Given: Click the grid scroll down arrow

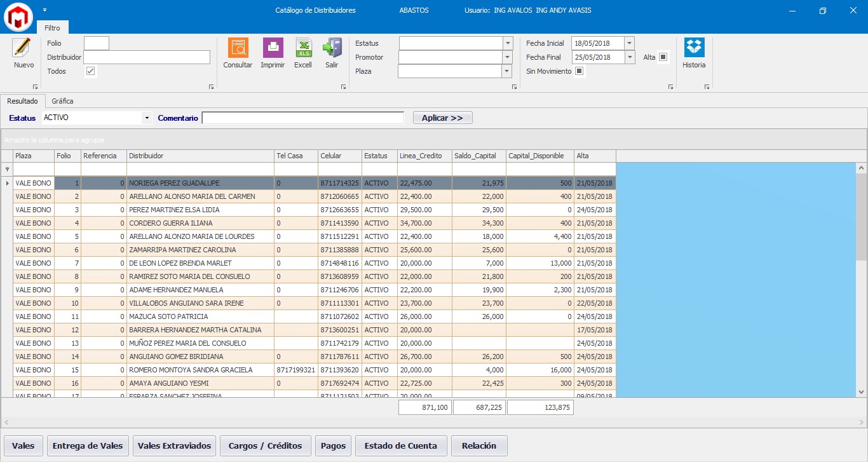Looking at the screenshot, I should point(862,392).
